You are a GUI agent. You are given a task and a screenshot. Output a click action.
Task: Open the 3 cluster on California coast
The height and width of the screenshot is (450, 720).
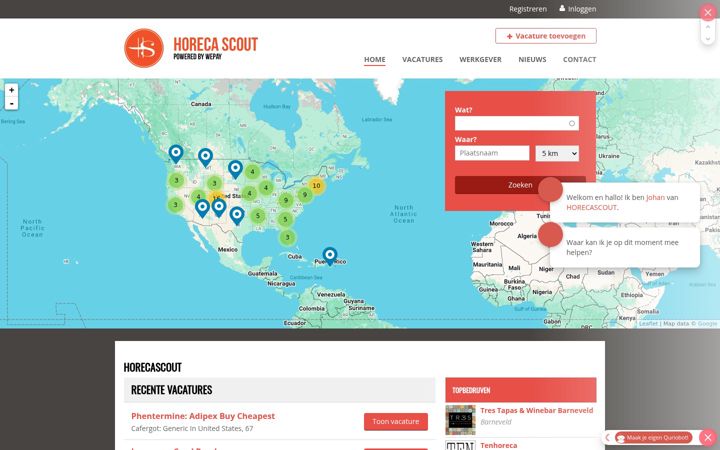point(175,205)
